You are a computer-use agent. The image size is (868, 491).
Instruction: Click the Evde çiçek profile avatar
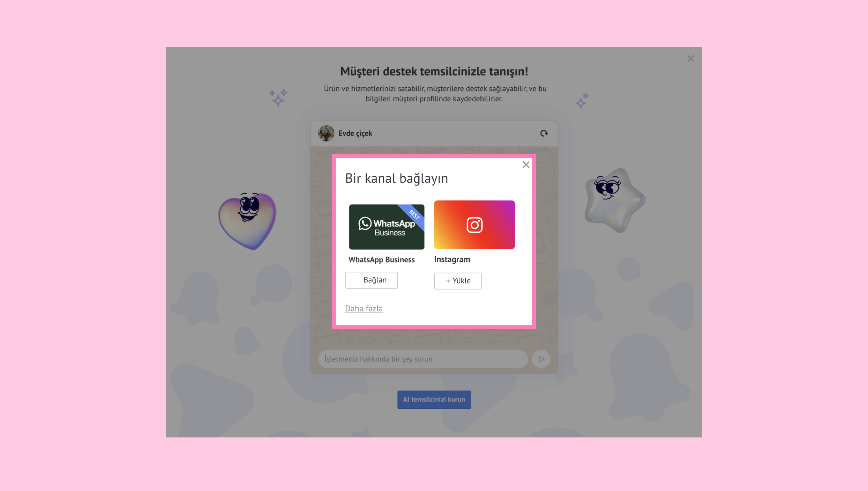coord(326,133)
